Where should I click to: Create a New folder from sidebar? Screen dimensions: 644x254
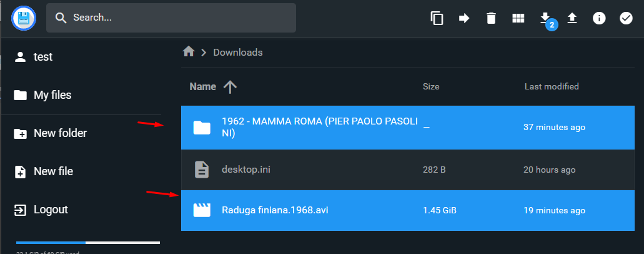tap(60, 133)
